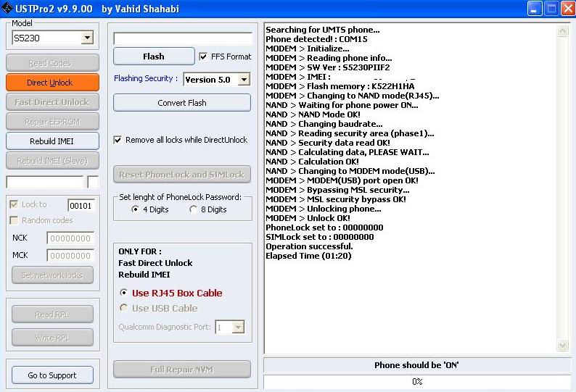The width and height of the screenshot is (576, 392).
Task: Click the Lock to field showing 00101
Action: click(x=81, y=206)
